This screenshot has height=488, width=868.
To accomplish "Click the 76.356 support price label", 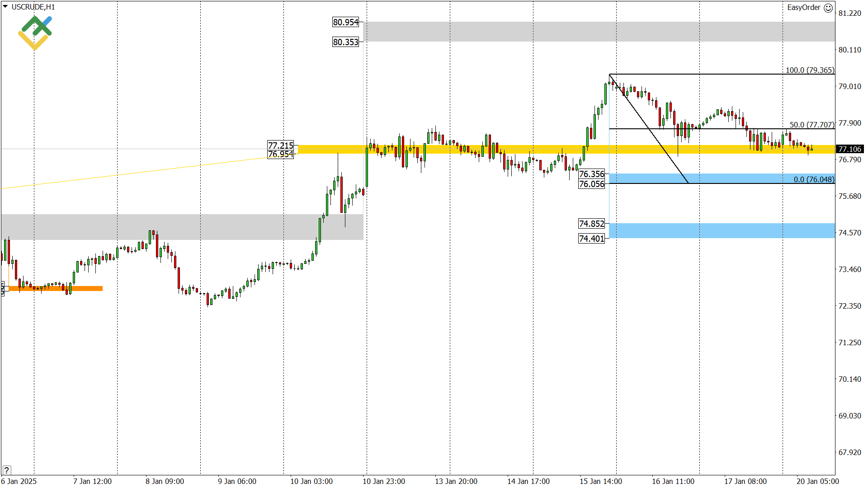I will [x=591, y=174].
